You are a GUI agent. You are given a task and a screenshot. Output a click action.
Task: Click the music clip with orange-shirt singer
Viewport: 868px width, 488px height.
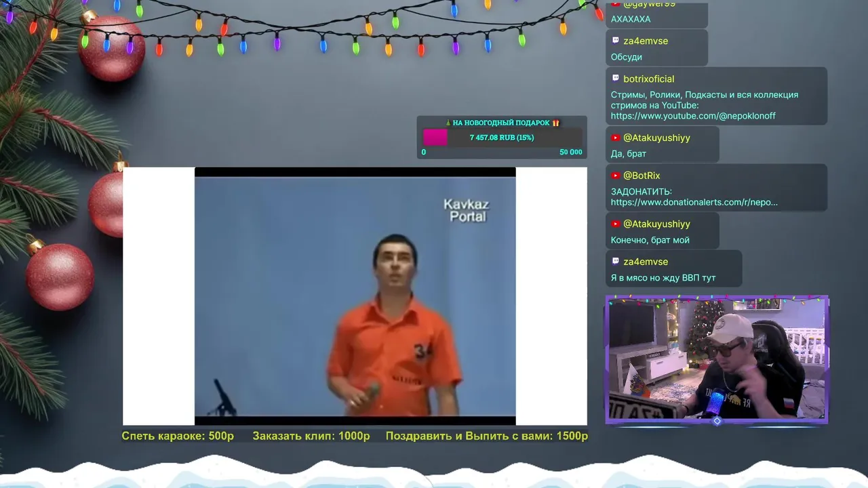(x=355, y=296)
